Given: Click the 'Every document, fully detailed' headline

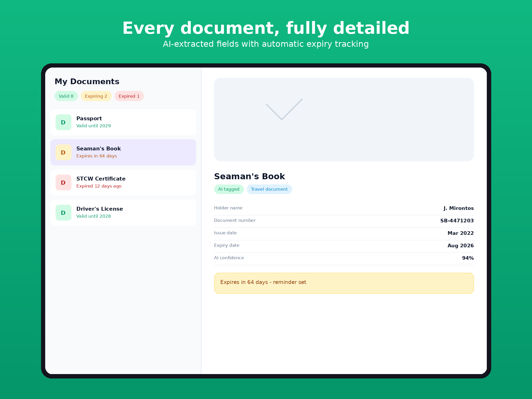Looking at the screenshot, I should click(x=266, y=29).
